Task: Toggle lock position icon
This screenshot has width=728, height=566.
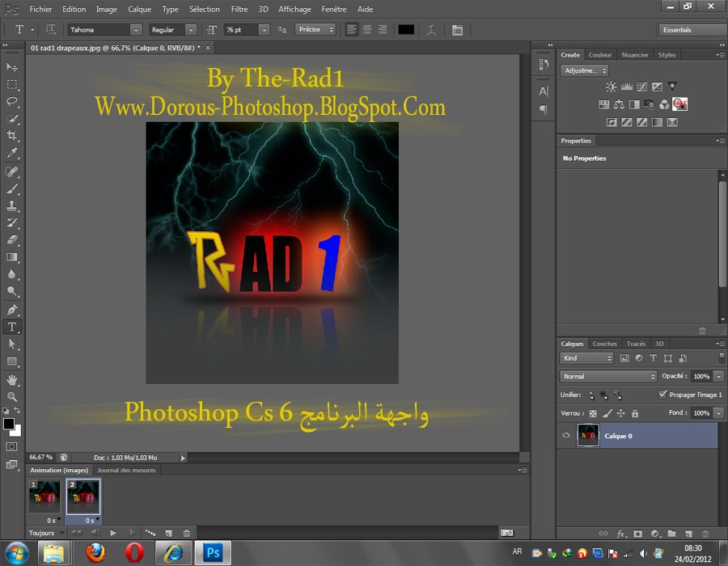Action: [x=620, y=413]
